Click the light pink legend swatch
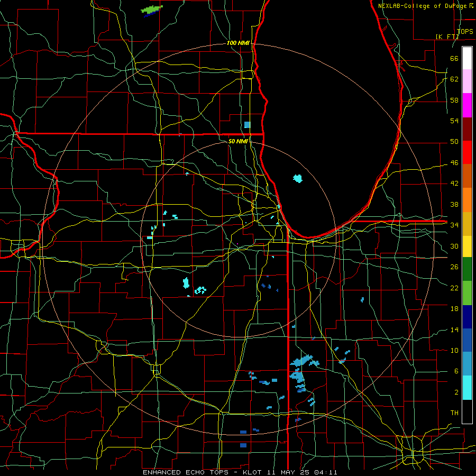This screenshot has width=476, height=476. point(467,81)
